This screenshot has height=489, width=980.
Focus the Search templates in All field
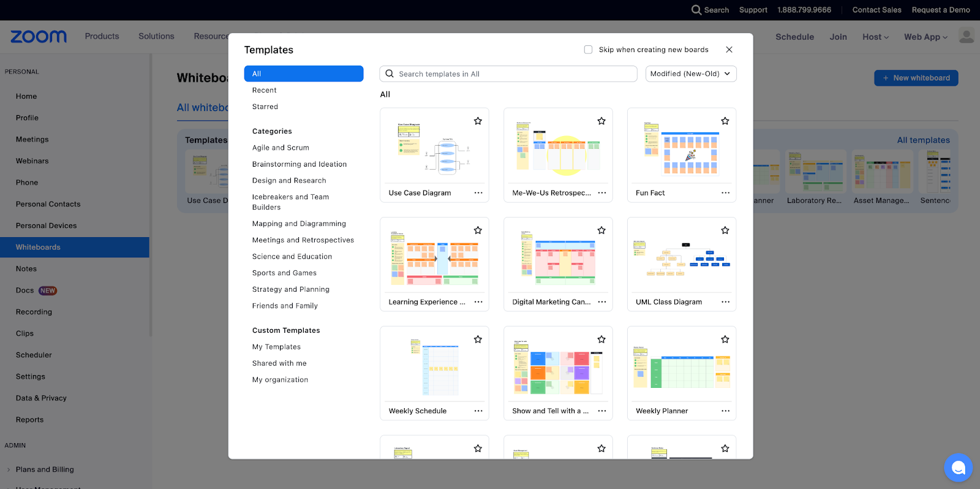click(508, 74)
